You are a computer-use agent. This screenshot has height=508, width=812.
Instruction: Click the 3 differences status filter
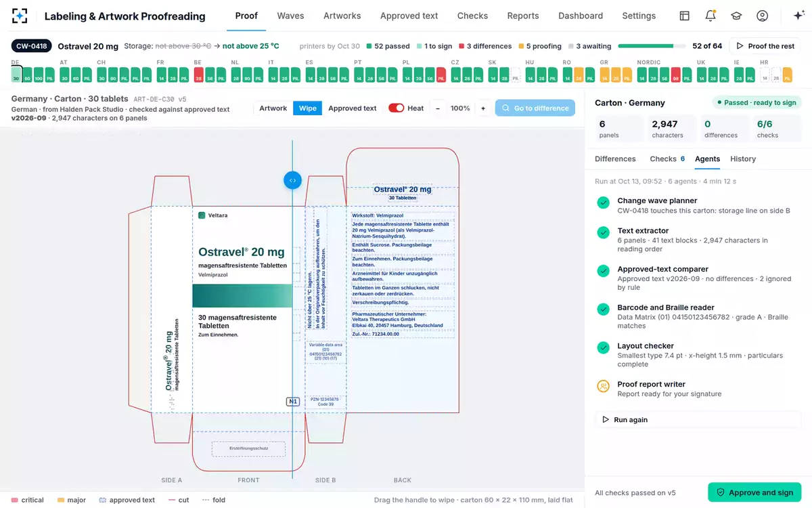point(484,46)
